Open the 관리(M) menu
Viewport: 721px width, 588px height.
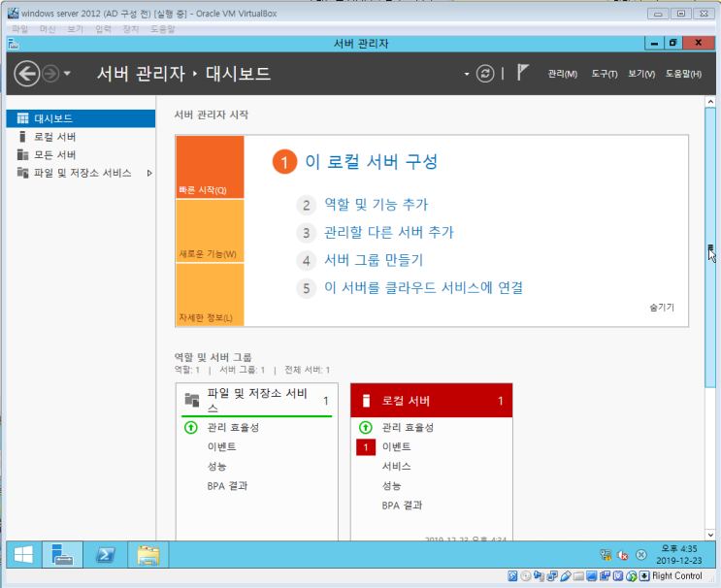point(563,74)
